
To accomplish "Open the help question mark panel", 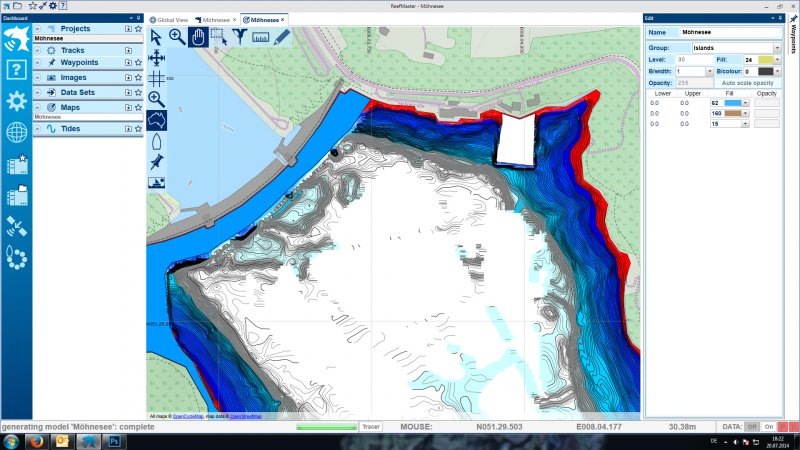I will (16, 69).
